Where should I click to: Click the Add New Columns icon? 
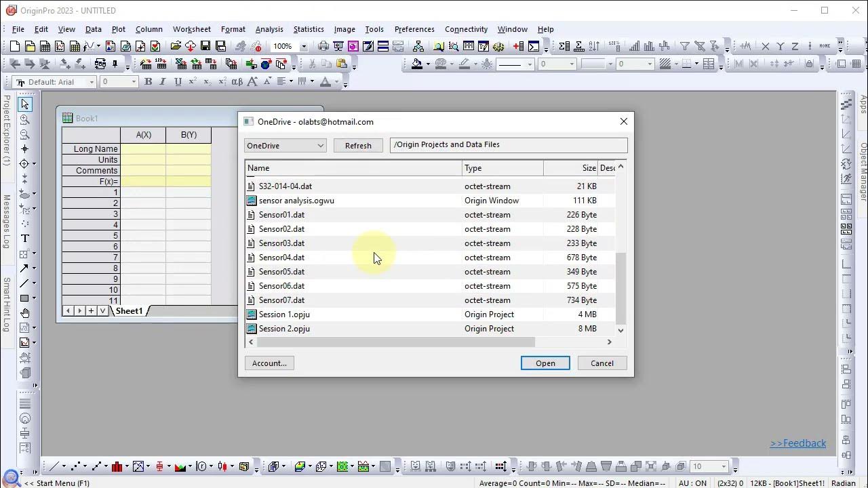point(519,47)
